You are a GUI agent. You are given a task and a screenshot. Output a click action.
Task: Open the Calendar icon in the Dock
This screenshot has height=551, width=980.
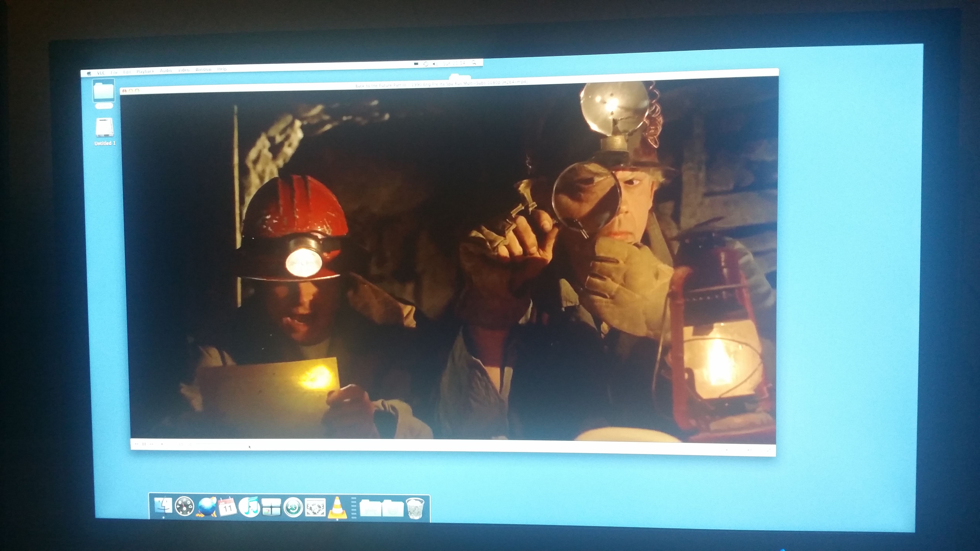227,507
